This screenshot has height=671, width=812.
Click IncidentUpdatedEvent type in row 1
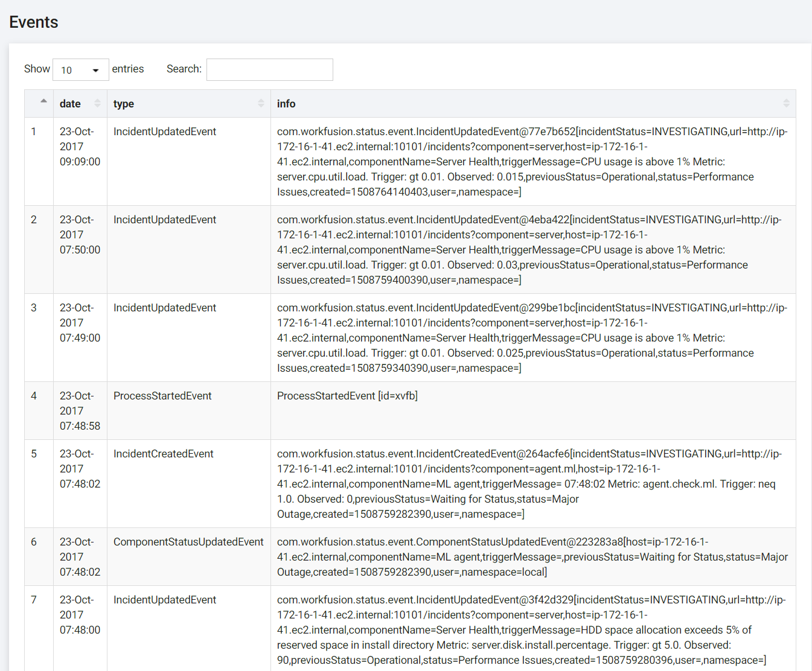165,132
